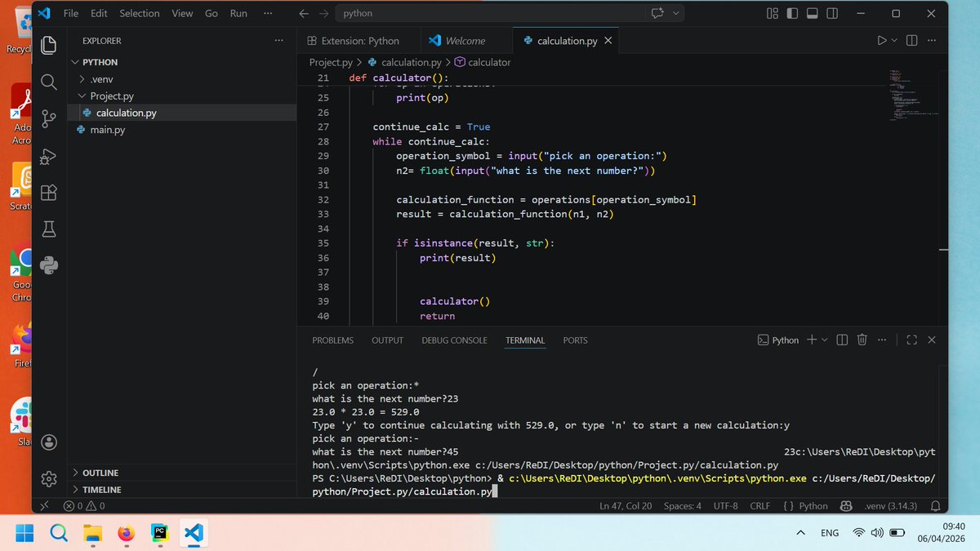Open terminal panel more actions ellipsis
Image resolution: width=980 pixels, height=551 pixels.
click(881, 340)
